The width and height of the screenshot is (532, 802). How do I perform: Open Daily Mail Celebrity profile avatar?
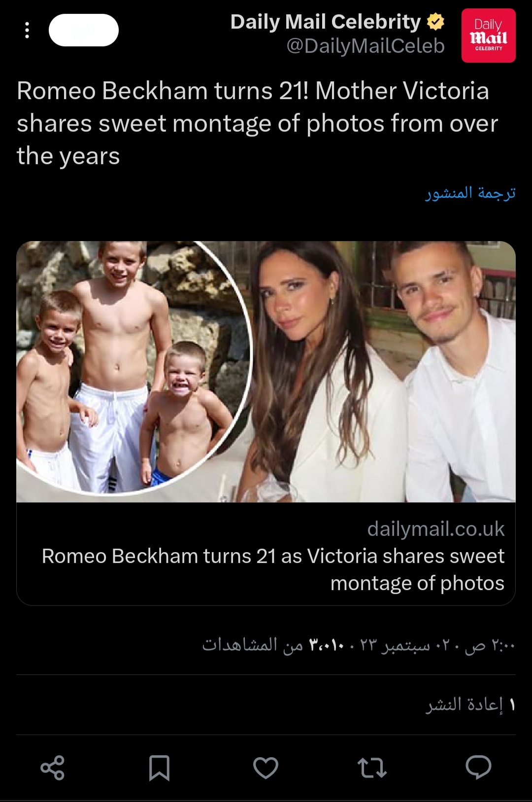coord(488,35)
